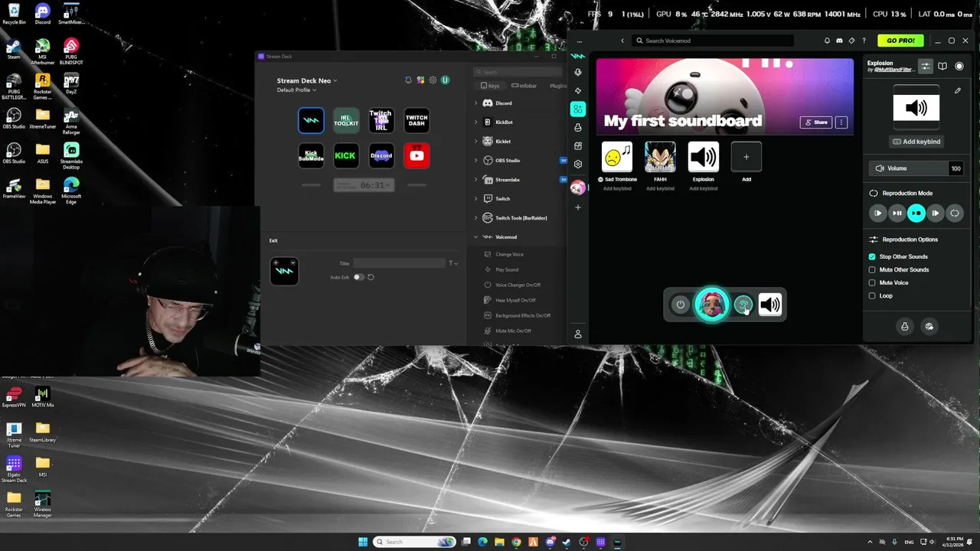The width and height of the screenshot is (980, 551).
Task: Click the plus icon in Voicemod sidebar
Action: pyautogui.click(x=578, y=207)
